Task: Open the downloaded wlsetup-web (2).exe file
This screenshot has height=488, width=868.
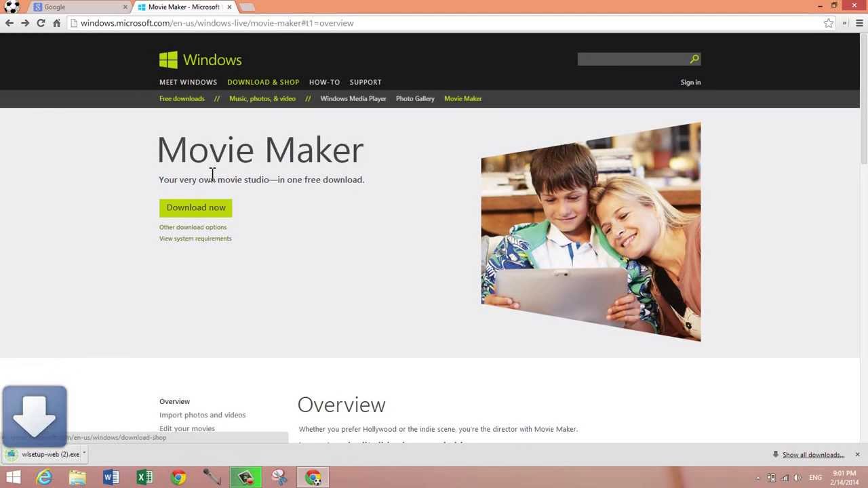Action: [x=45, y=454]
